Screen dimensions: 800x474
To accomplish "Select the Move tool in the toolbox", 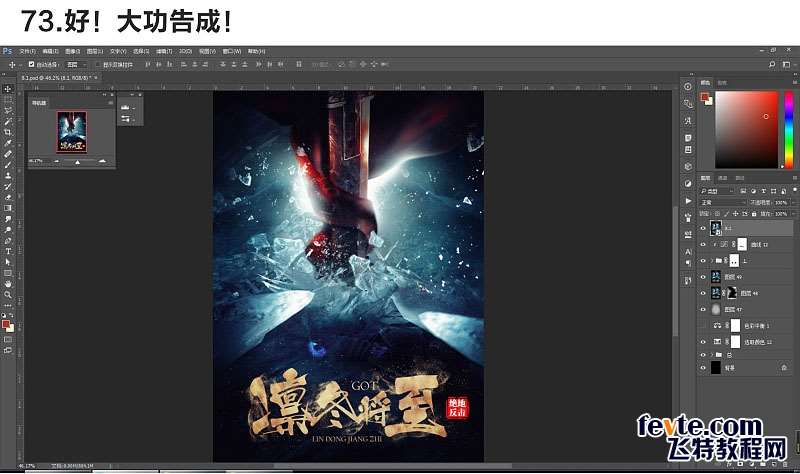I will pos(8,89).
